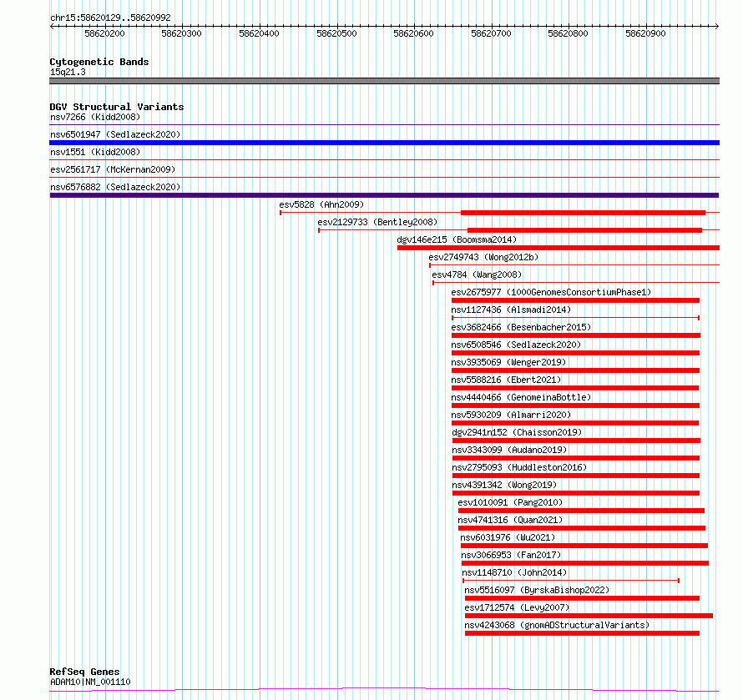Image resolution: width=743 pixels, height=700 pixels.
Task: Select esv4784 (Wang2008) label
Action: [x=477, y=274]
